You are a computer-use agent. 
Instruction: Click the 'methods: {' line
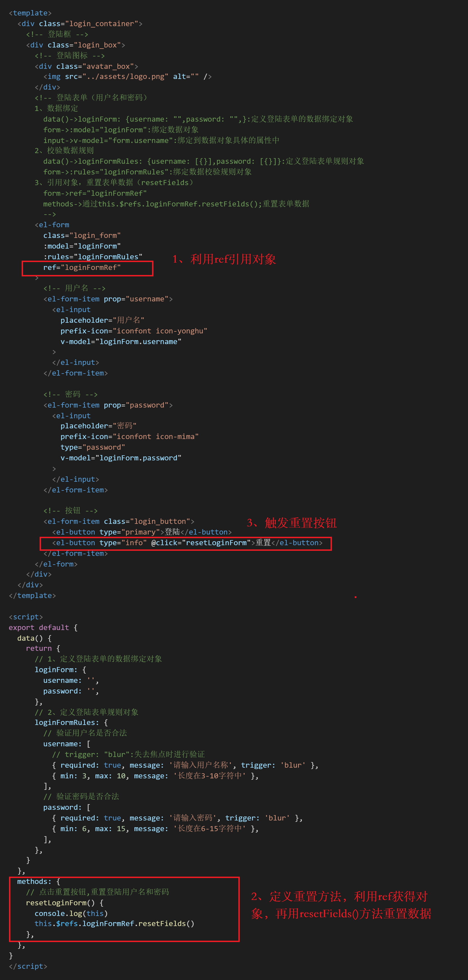(39, 882)
